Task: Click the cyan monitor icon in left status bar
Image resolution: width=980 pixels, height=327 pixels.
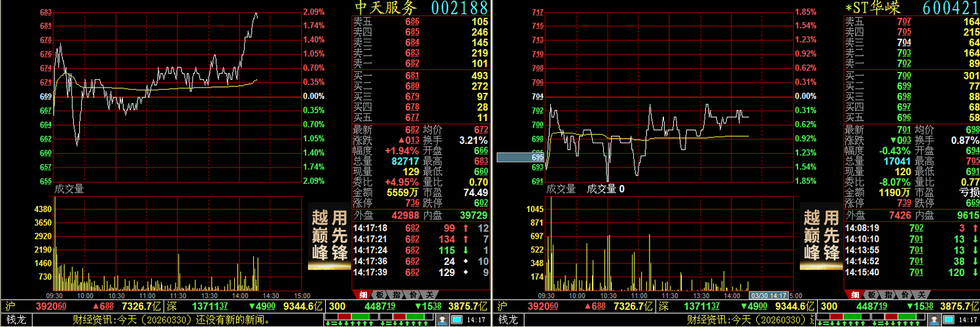Action: click(457, 320)
